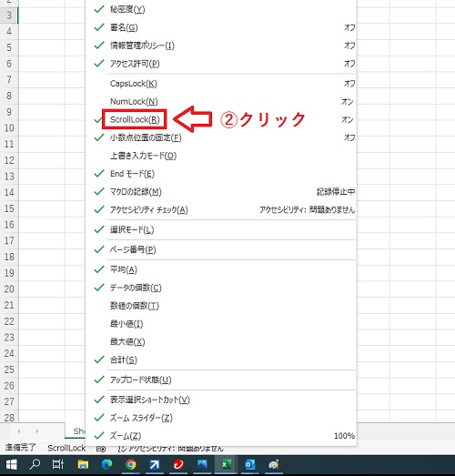Open the Windows Start menu
Viewport: 455px width, 476px height.
point(11,464)
